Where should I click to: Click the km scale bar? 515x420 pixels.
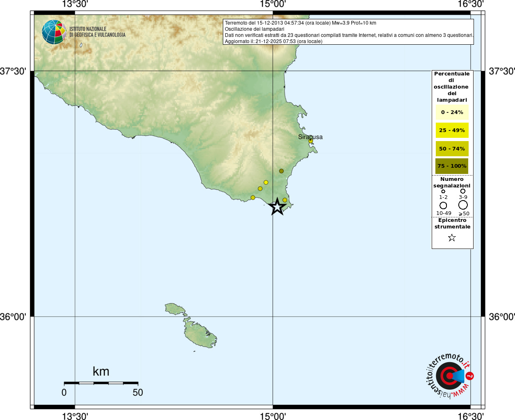pos(101,383)
